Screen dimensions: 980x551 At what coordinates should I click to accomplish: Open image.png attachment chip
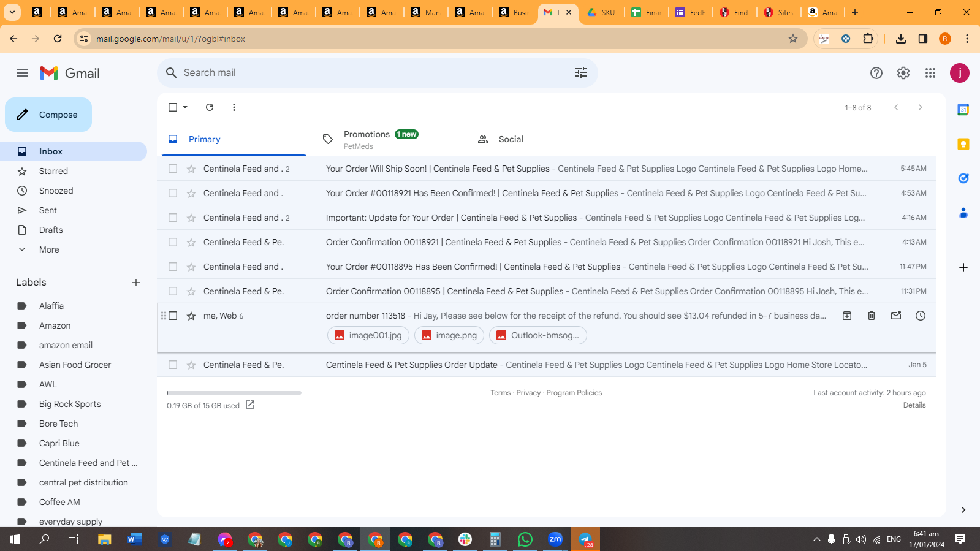click(x=449, y=335)
